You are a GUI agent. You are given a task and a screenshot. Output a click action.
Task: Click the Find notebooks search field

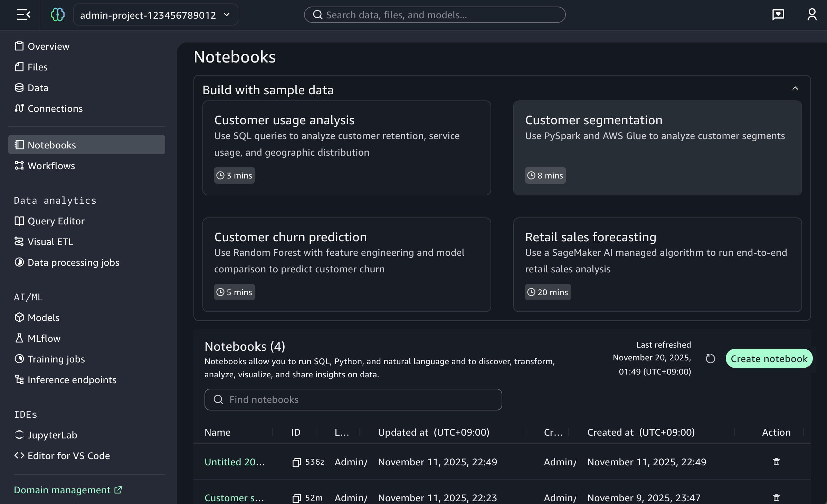coord(353,400)
